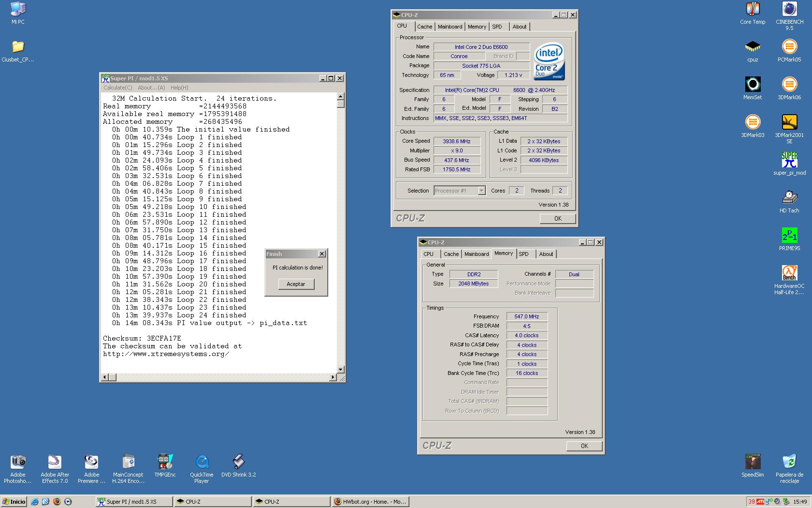Launch 3DMark2001 SE desktop shortcut
Viewport: 812px width, 508px height.
point(789,129)
